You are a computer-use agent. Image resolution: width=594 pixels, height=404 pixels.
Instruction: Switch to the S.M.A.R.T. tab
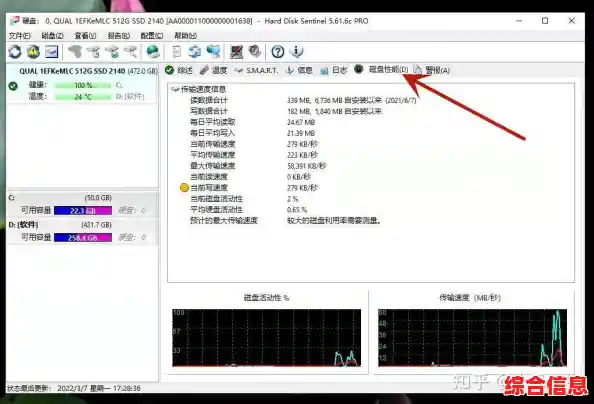(x=256, y=70)
